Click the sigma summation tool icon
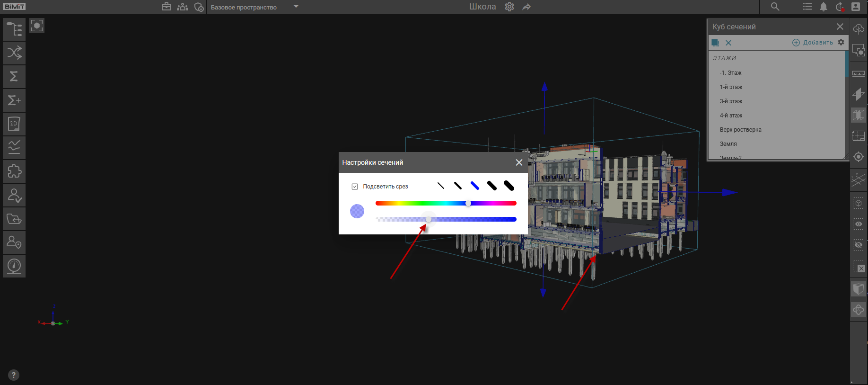This screenshot has width=868, height=385. tap(14, 76)
